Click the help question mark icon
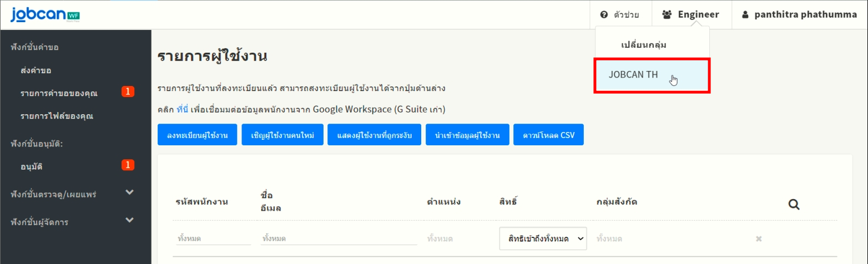 point(604,15)
